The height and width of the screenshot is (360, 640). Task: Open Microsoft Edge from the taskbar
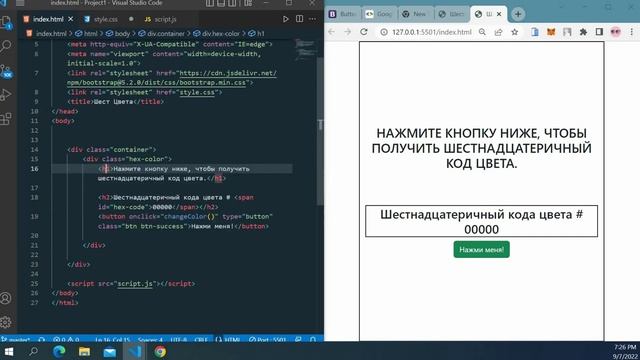59,351
